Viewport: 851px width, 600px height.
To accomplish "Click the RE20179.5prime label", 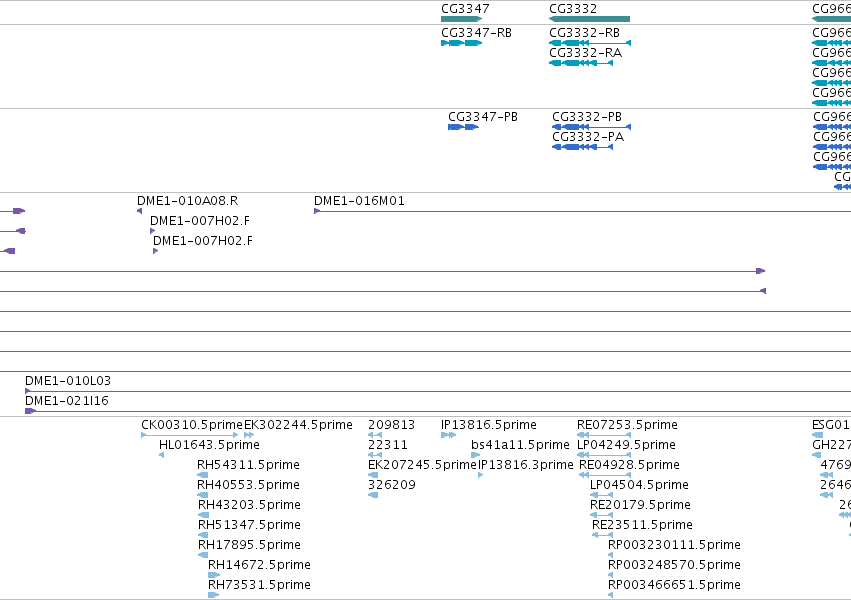I will [640, 505].
